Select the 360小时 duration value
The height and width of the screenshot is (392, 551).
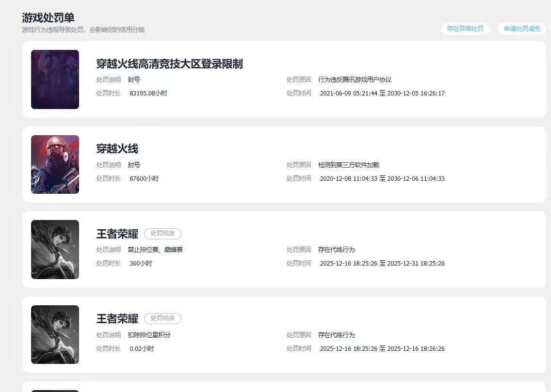coord(141,264)
